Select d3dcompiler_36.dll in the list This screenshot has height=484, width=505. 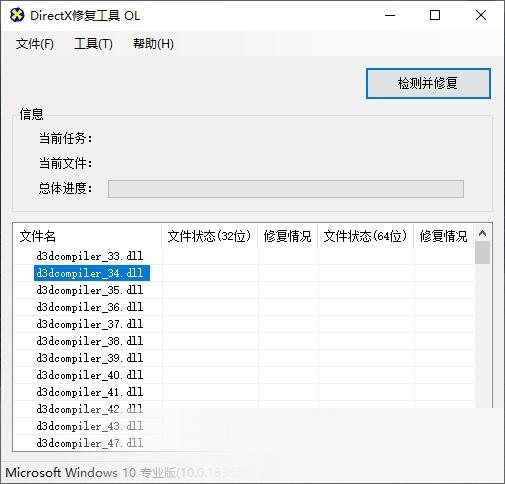tap(90, 307)
